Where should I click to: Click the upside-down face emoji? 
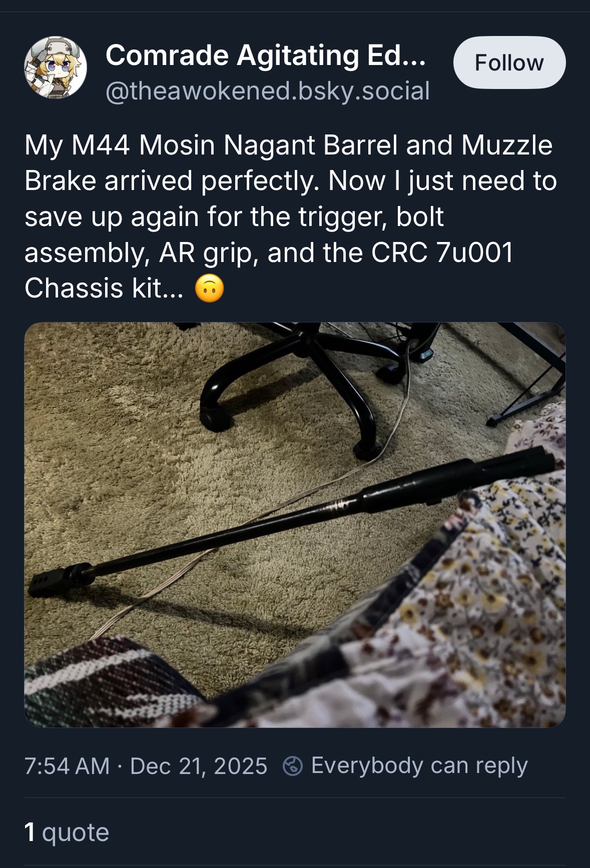(209, 289)
